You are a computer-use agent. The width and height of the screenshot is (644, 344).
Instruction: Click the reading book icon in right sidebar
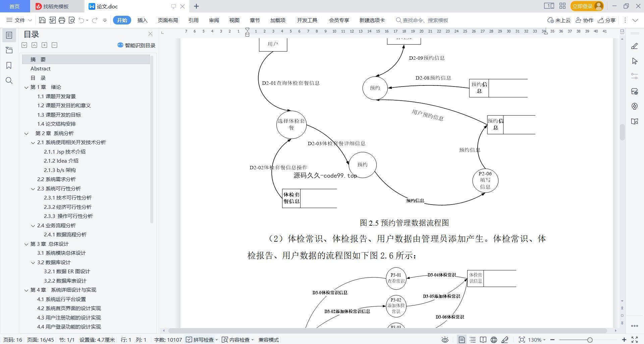pos(634,121)
